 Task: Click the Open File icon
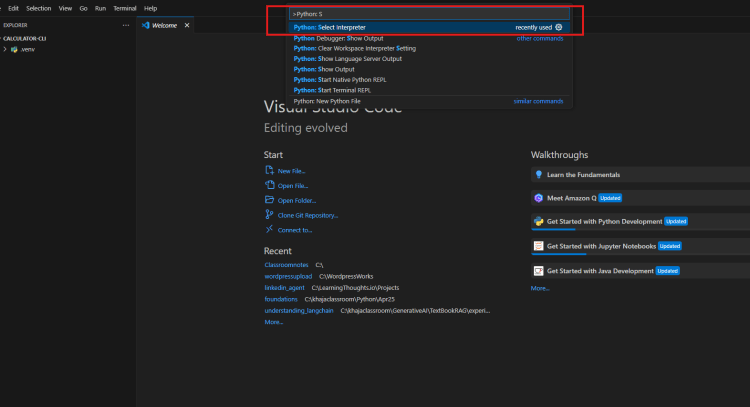coord(269,185)
